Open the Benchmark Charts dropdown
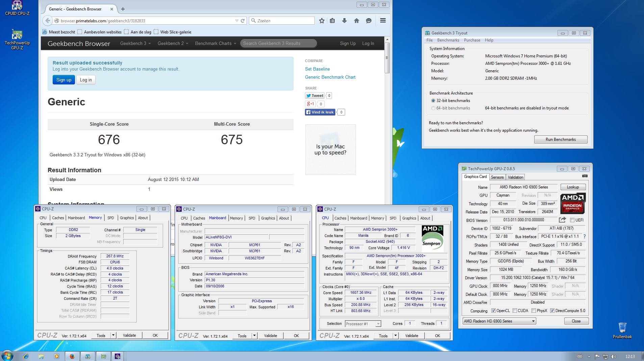644x361 pixels. 215,43
